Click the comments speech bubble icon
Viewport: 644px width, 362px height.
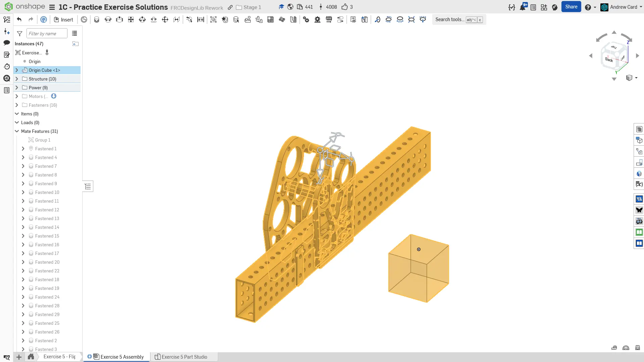point(7,43)
